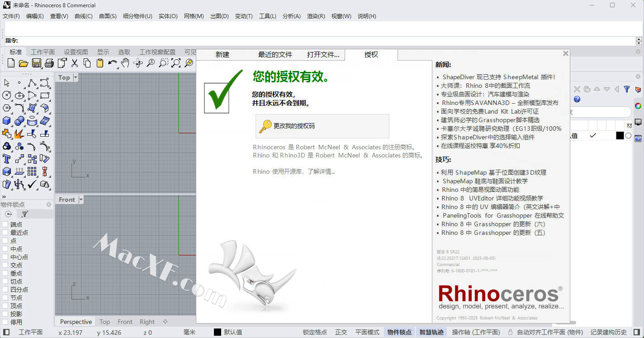Click the black 默认值 swatch in status bar
The image size is (644, 338).
point(218,332)
